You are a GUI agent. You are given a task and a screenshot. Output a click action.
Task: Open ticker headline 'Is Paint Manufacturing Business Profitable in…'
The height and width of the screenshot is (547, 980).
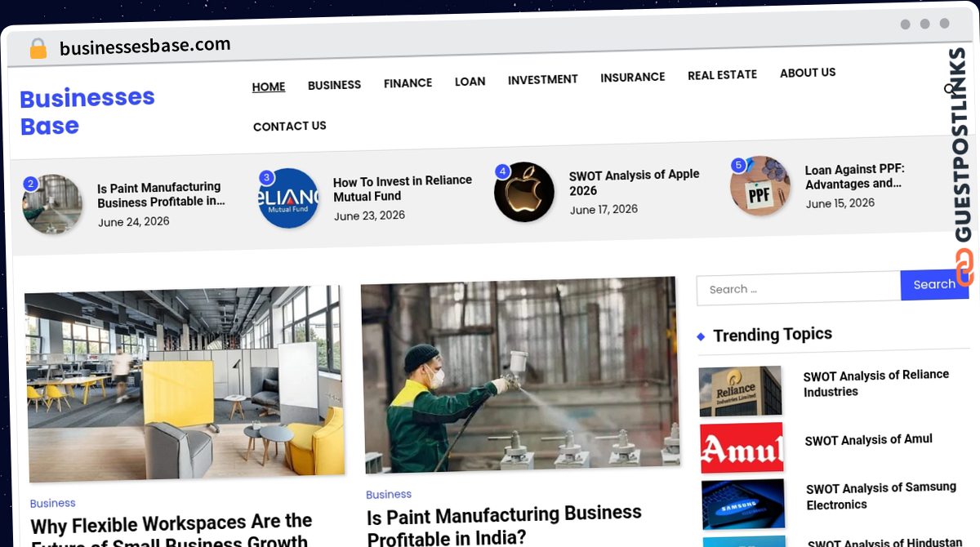pos(160,194)
